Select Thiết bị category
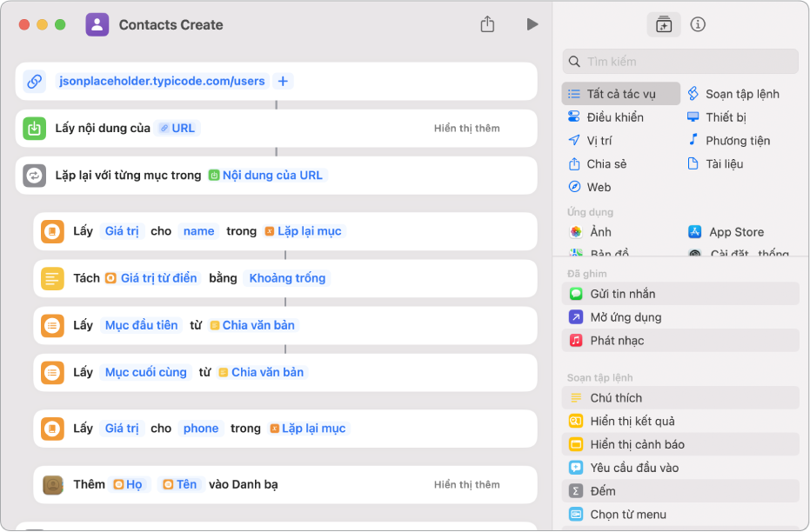 717,117
